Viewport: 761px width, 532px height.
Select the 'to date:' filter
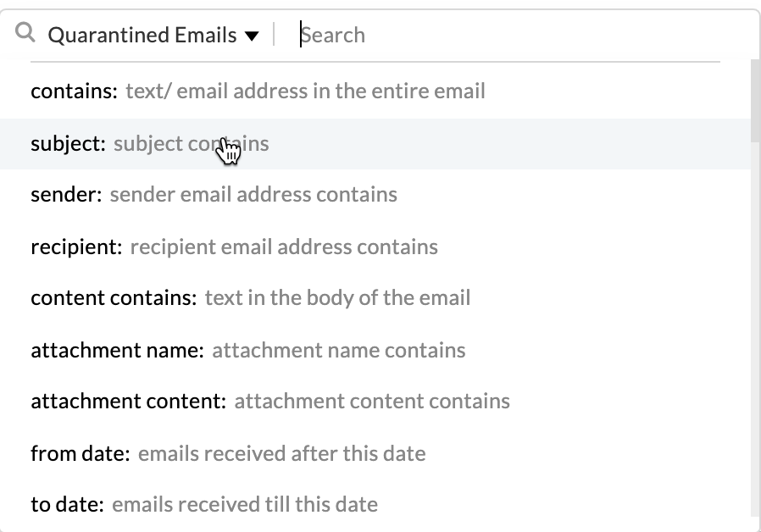67,505
